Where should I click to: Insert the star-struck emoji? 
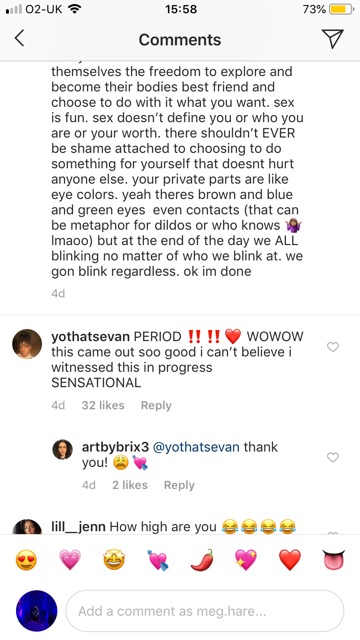click(x=114, y=560)
